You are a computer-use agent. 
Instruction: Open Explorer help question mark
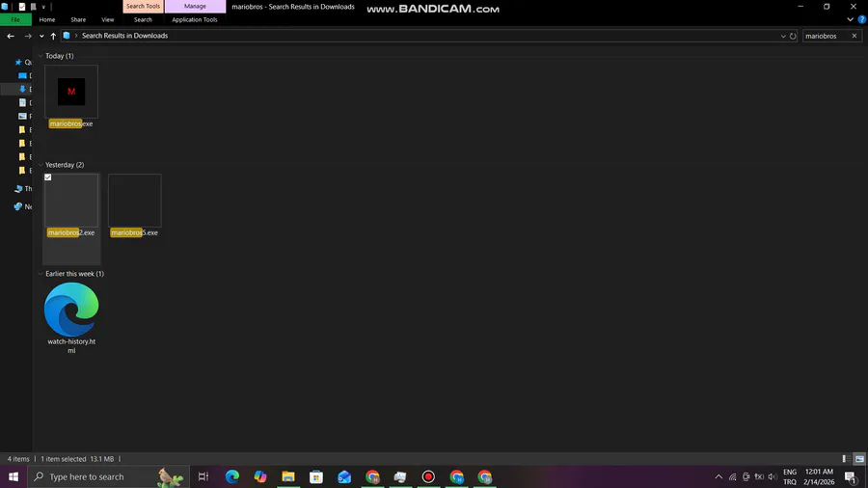862,20
